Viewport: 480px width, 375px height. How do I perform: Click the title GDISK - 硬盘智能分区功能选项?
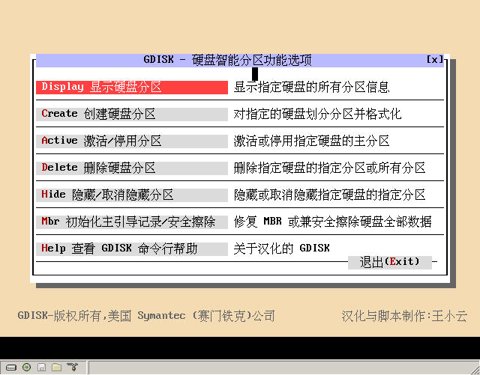click(227, 60)
